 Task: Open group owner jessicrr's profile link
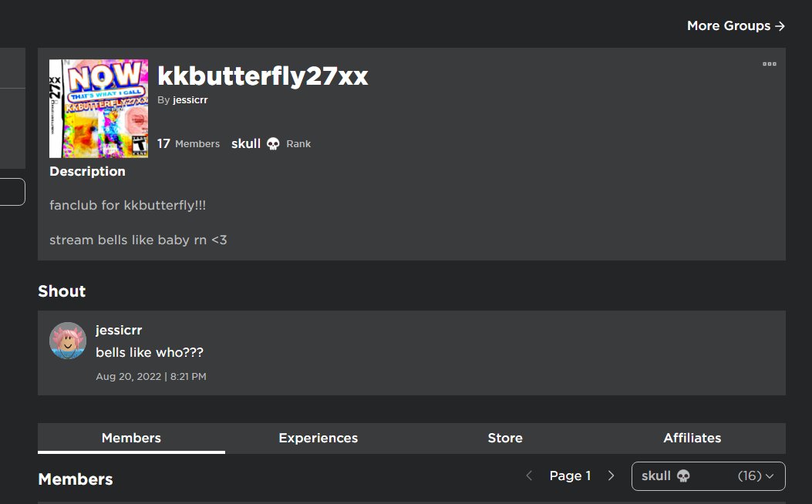[x=190, y=100]
